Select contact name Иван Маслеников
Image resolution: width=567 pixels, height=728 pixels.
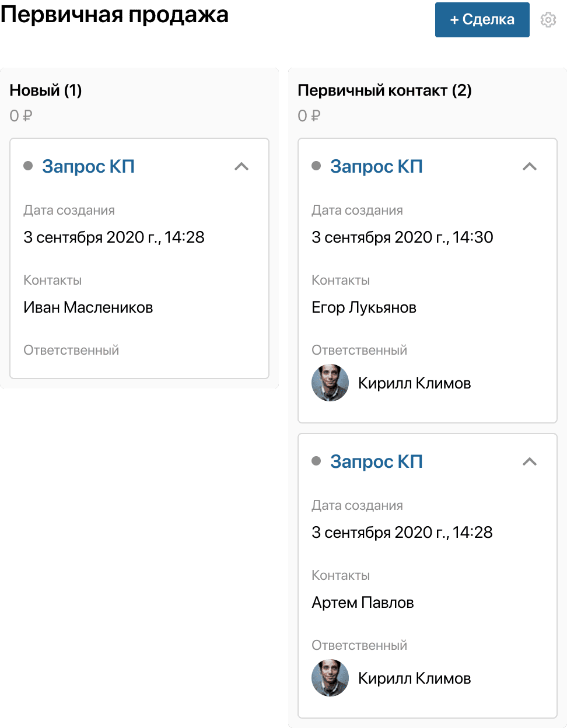click(88, 307)
